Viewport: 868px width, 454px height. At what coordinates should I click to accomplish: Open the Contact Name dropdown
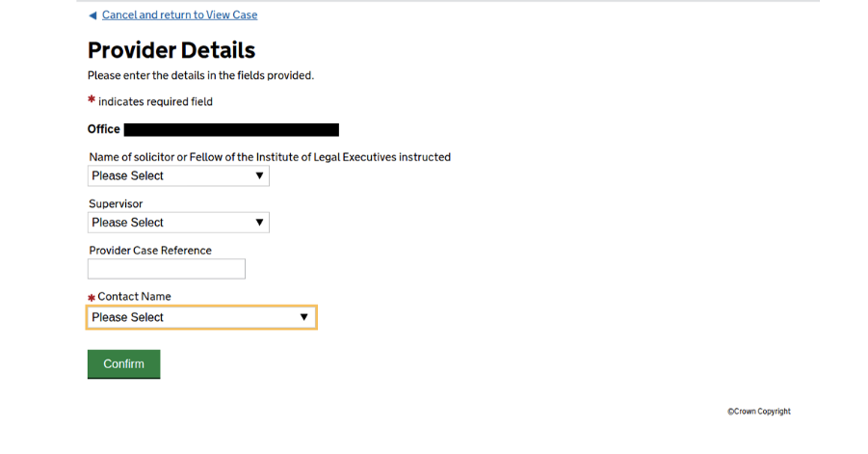(200, 317)
